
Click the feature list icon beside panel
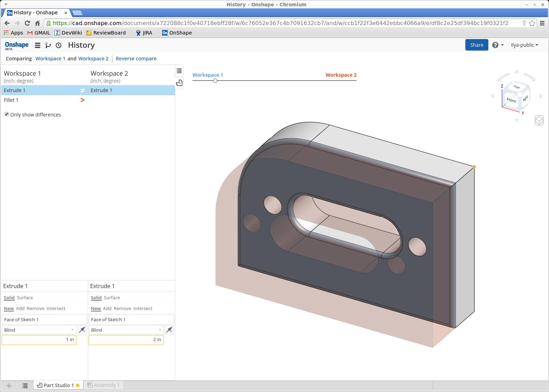tap(179, 71)
